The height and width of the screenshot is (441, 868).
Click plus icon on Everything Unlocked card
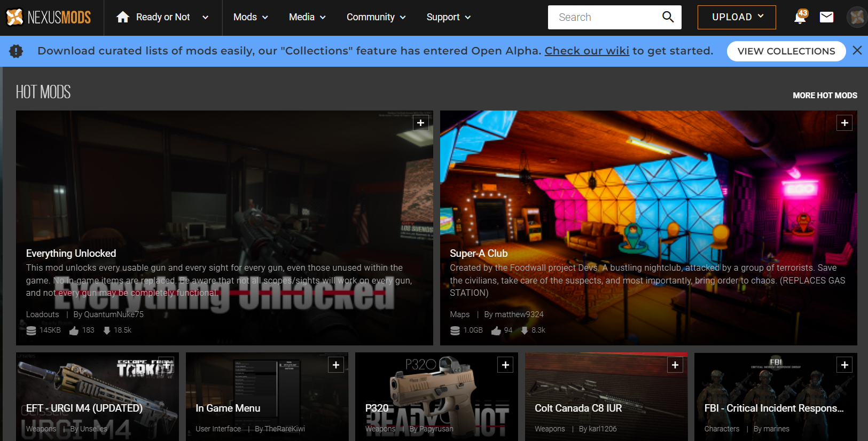[x=421, y=123]
